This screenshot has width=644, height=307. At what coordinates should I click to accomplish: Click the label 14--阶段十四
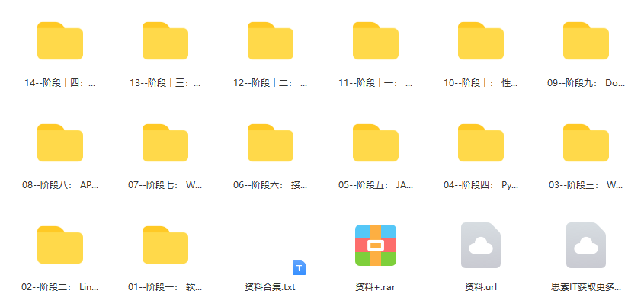click(60, 83)
